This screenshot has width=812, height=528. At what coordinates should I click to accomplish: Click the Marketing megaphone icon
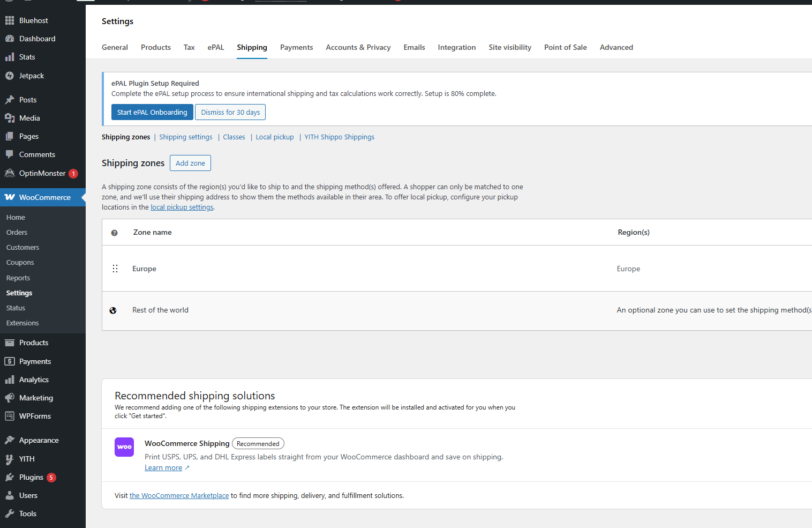(x=10, y=398)
